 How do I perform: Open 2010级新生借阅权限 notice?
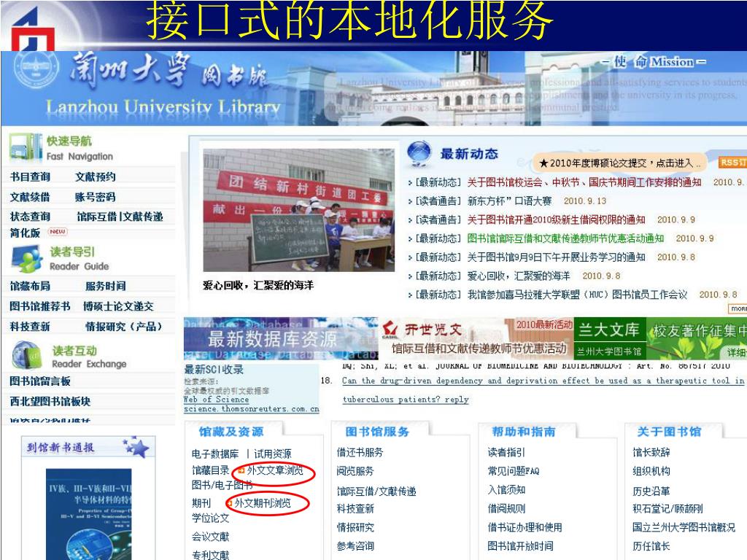[556, 219]
